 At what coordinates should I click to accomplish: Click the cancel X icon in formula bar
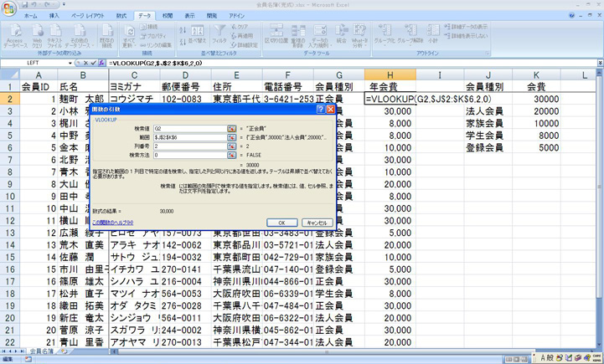click(x=85, y=63)
